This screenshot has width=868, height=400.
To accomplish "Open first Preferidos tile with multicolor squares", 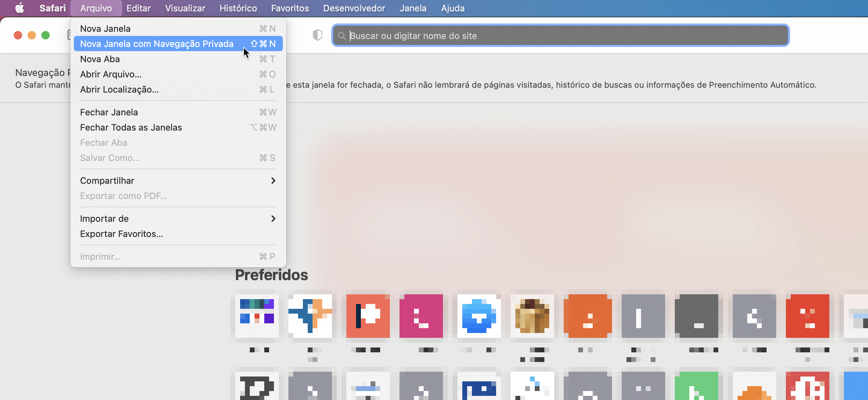I will click(x=257, y=316).
